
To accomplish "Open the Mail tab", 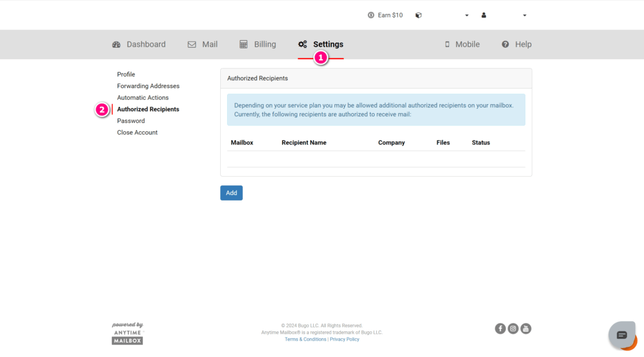I will pyautogui.click(x=203, y=44).
